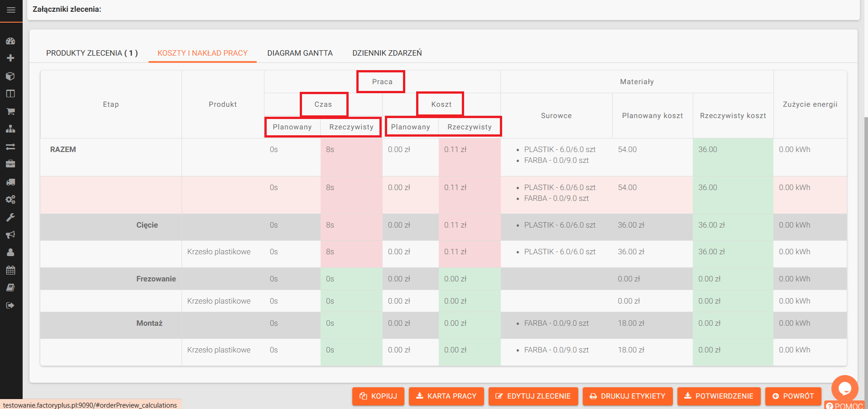Open the hamburger menu

[x=11, y=10]
